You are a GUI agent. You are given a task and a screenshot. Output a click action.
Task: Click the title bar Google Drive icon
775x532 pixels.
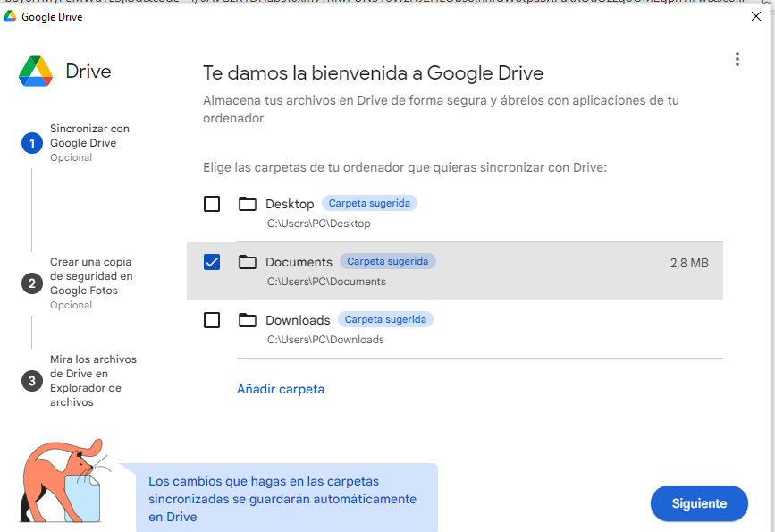click(10, 15)
